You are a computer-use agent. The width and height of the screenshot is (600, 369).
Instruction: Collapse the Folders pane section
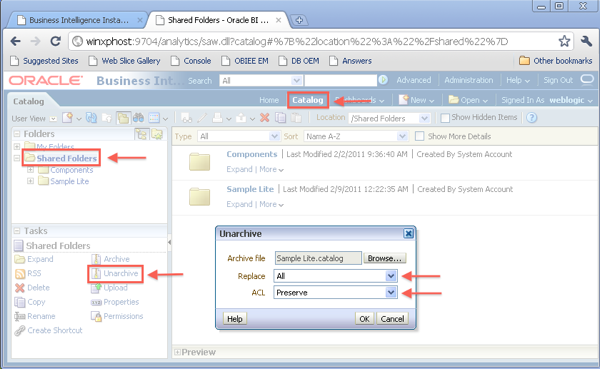click(x=17, y=134)
